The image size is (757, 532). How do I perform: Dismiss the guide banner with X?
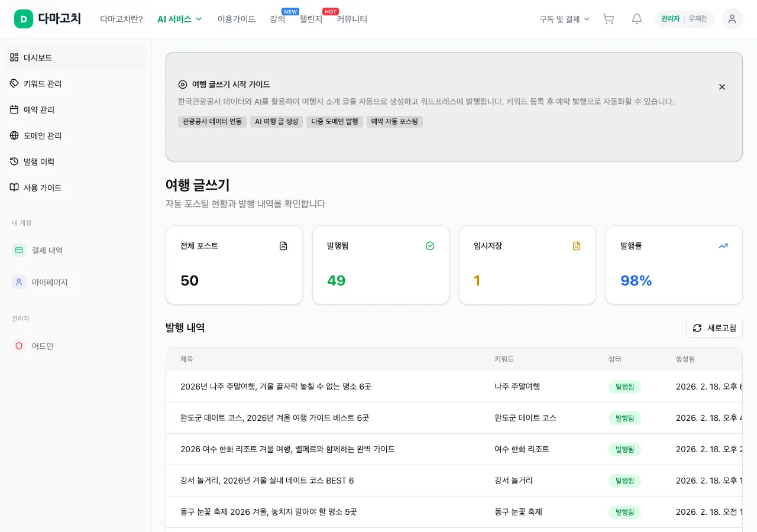point(722,87)
